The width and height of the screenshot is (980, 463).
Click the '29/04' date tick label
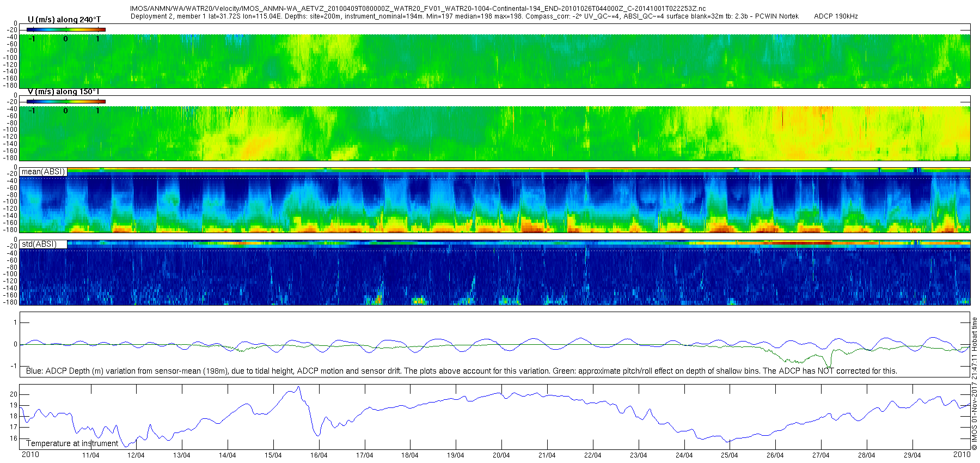[x=912, y=455]
